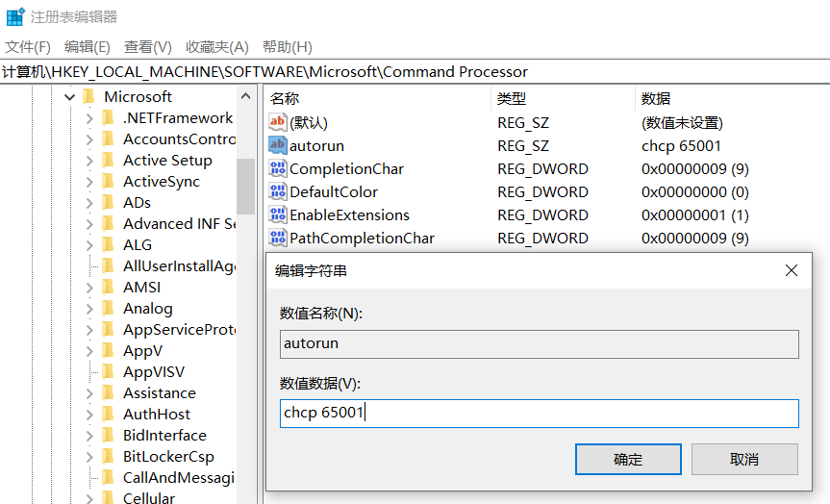830x504 pixels.
Task: Confirm the dialog with 确定
Action: tap(628, 459)
